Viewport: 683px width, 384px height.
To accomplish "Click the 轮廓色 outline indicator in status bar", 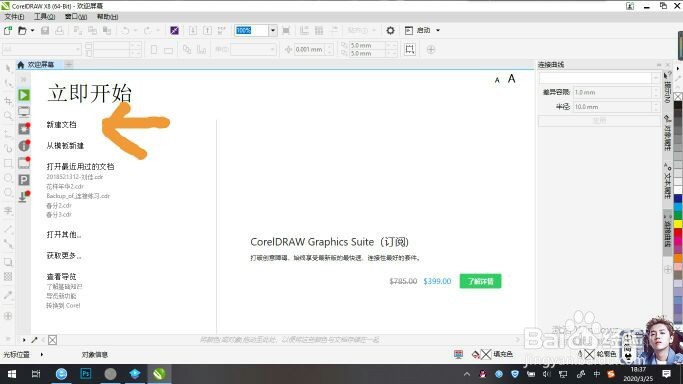I will pos(597,354).
